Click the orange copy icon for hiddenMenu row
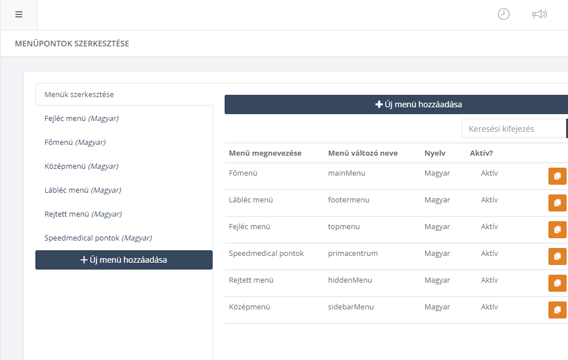Image resolution: width=568 pixels, height=360 pixels. 557,283
